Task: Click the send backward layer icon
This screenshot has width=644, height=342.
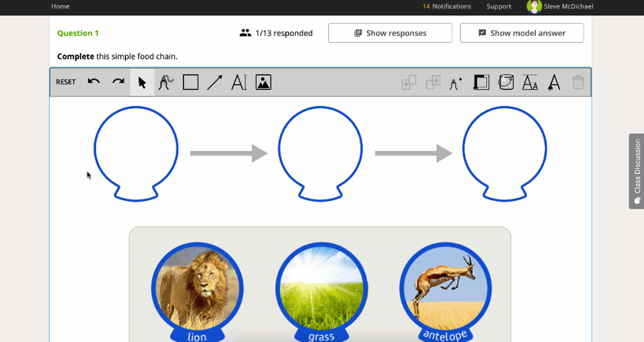Action: coord(433,83)
